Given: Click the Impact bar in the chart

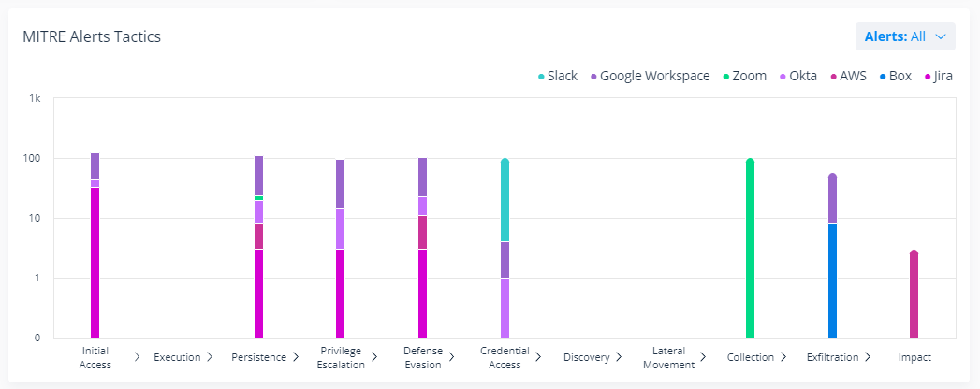Looking at the screenshot, I should click(x=914, y=294).
